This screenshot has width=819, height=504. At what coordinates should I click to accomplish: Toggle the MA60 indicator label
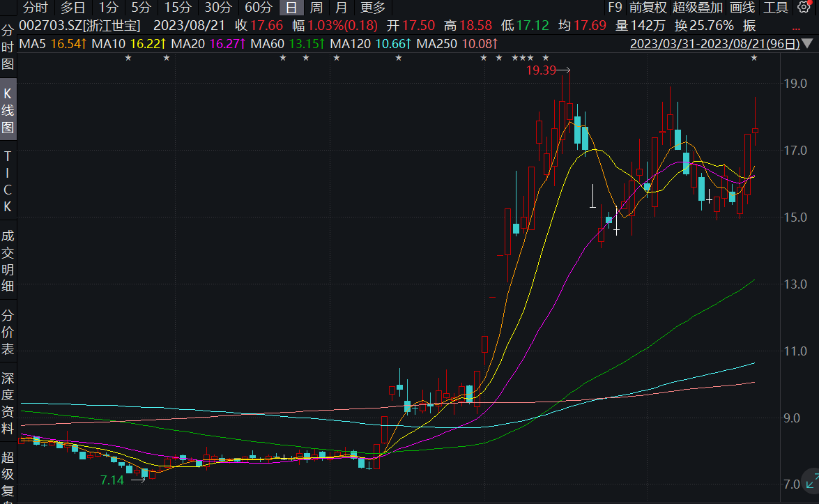tap(288, 44)
